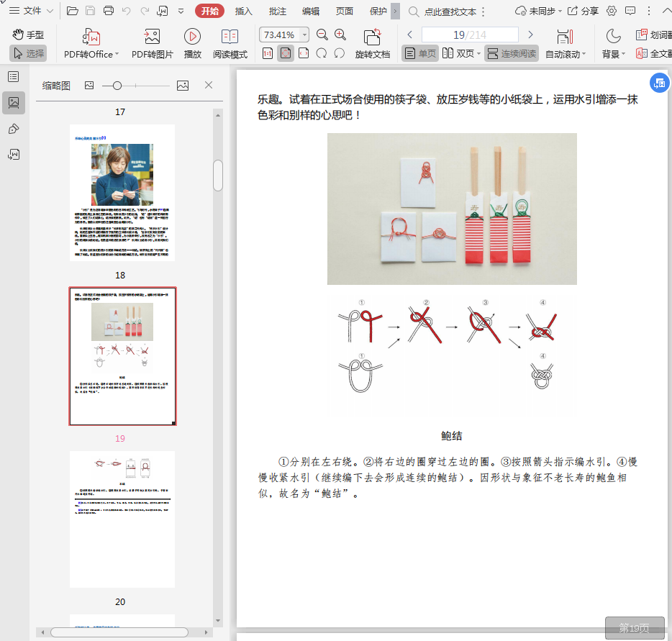The width and height of the screenshot is (672, 641).
Task: Click small thumbnail size icon
Action: coord(89,86)
